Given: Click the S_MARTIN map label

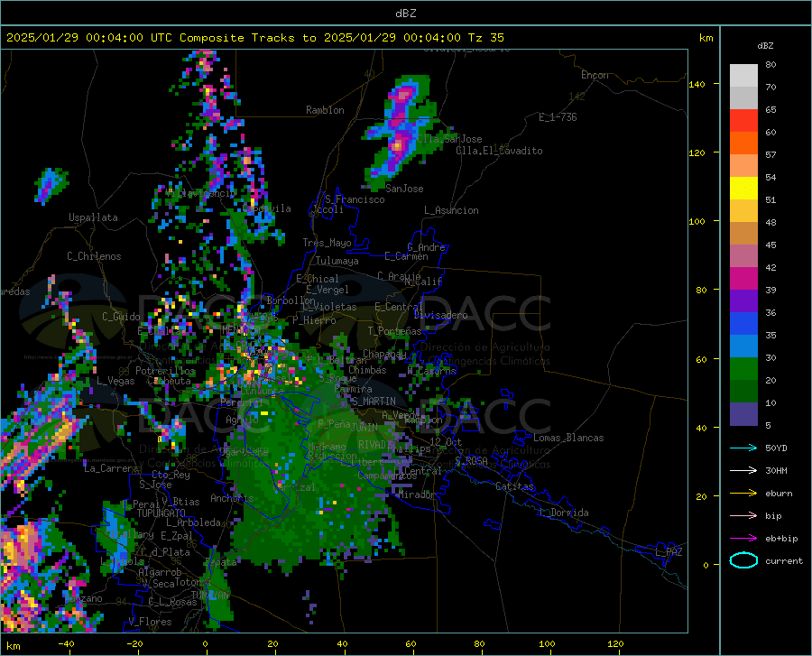Looking at the screenshot, I should 374,402.
